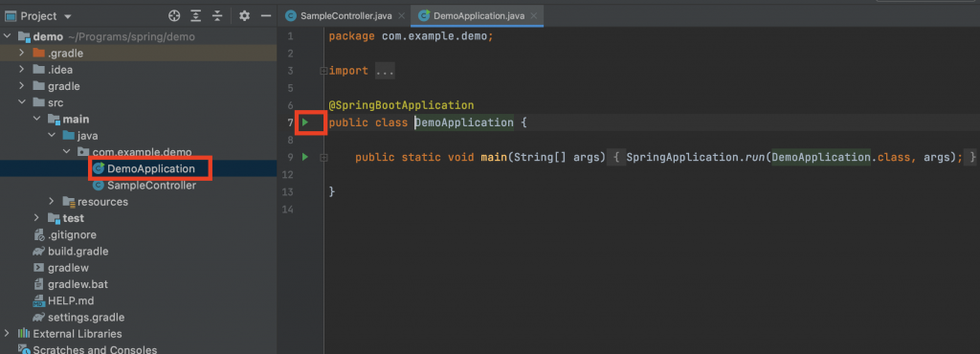Select SampleController in project tree
This screenshot has width=980, height=354.
point(152,186)
